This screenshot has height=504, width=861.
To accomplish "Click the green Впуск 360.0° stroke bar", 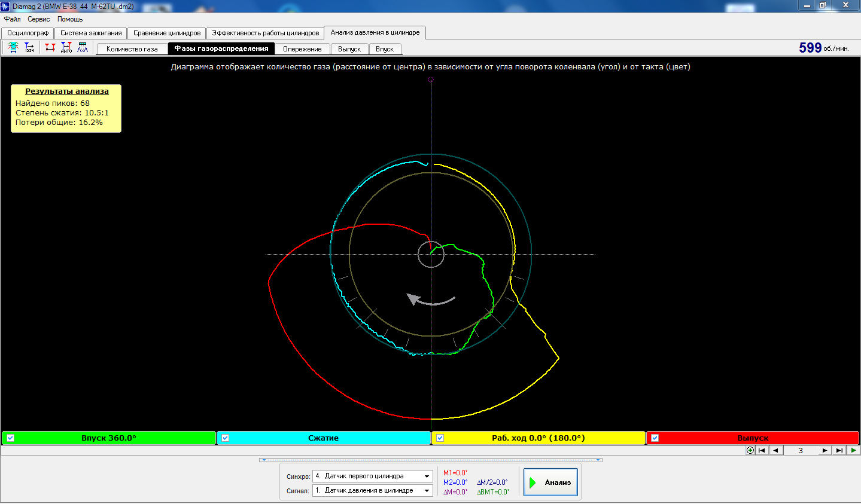I will [109, 438].
